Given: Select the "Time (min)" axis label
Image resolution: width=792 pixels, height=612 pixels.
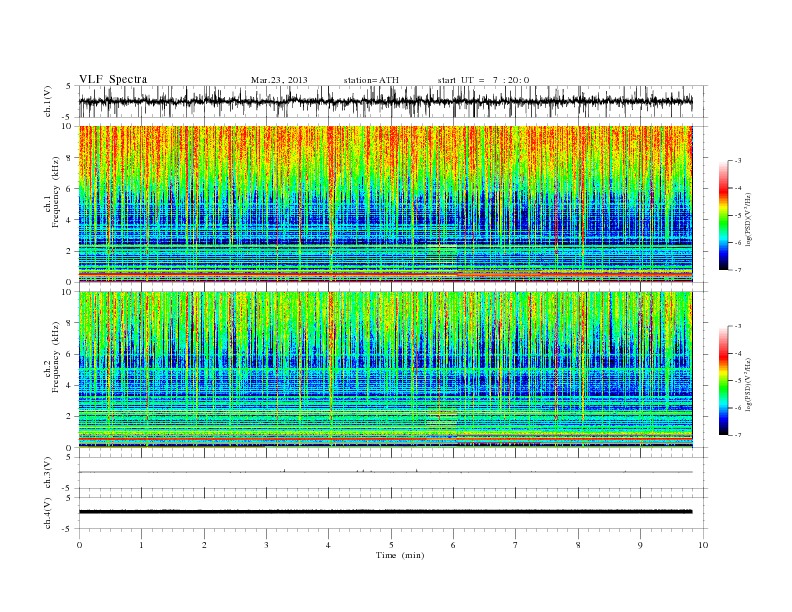Looking at the screenshot, I should click(x=400, y=555).
